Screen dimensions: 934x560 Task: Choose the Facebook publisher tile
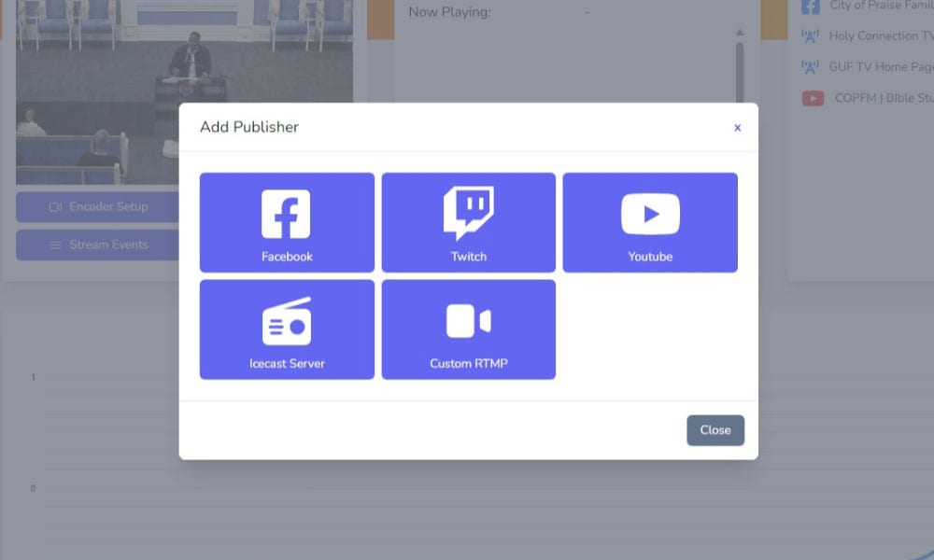click(287, 222)
